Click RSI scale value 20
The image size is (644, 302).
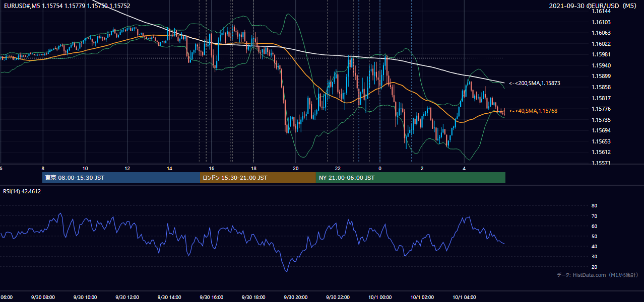tap(595, 267)
